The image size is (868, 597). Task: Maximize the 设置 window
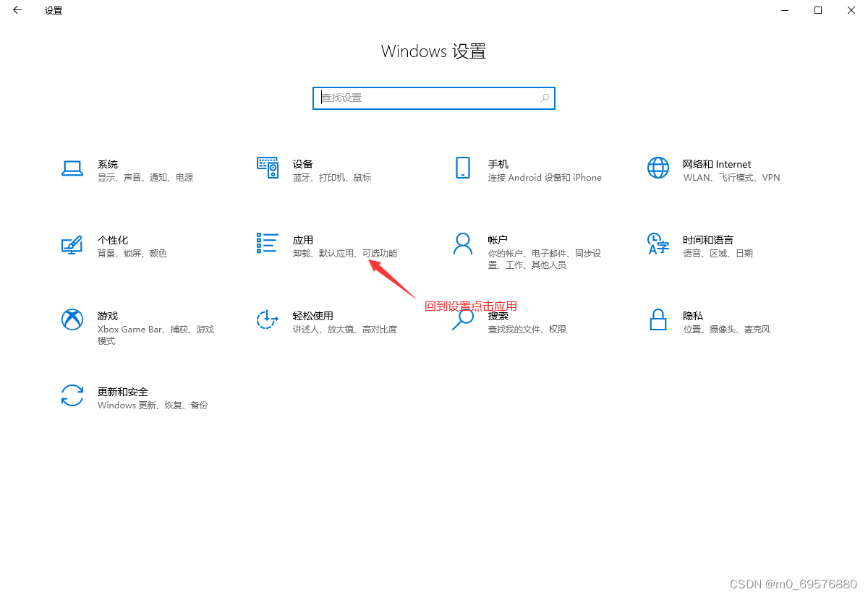click(818, 10)
